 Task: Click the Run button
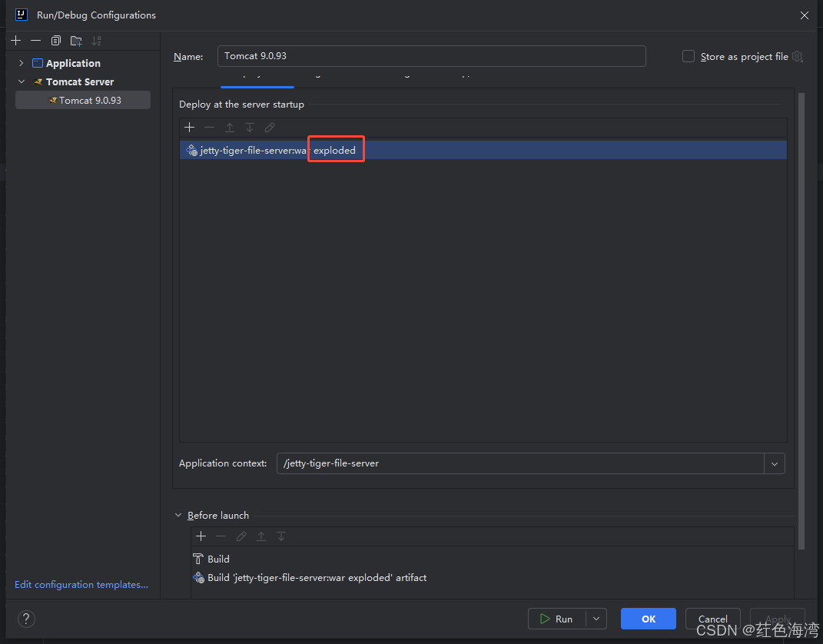(557, 619)
